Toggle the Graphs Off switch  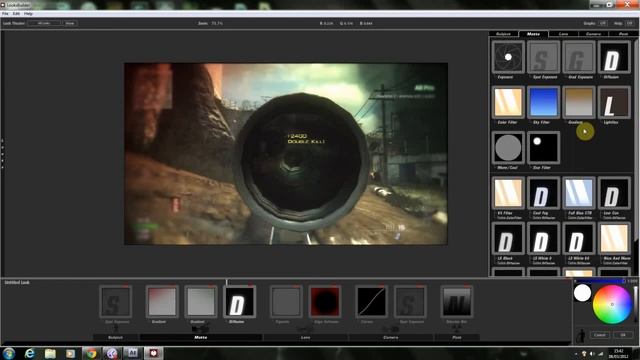[603, 23]
